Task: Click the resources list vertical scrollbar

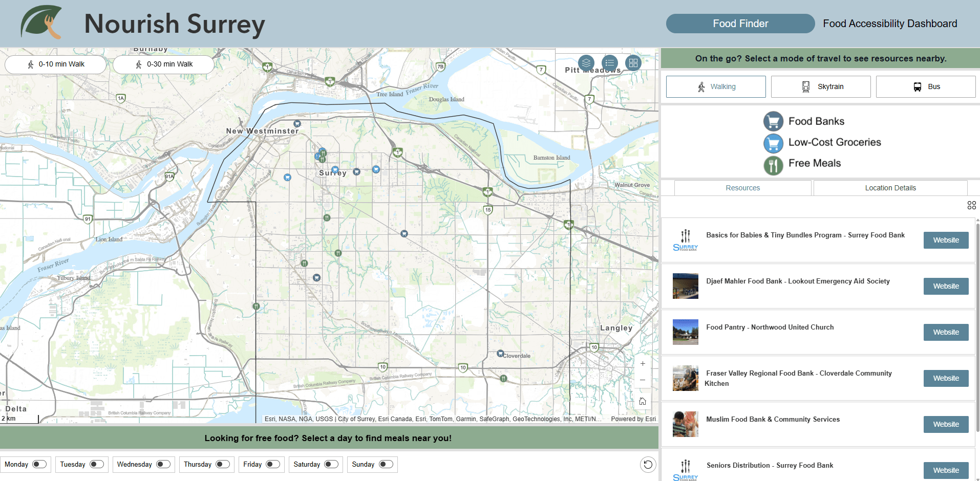Action: (977, 327)
